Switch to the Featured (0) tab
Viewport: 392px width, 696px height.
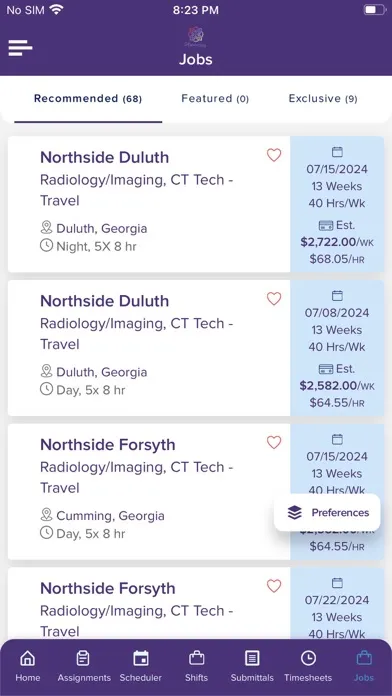[215, 99]
